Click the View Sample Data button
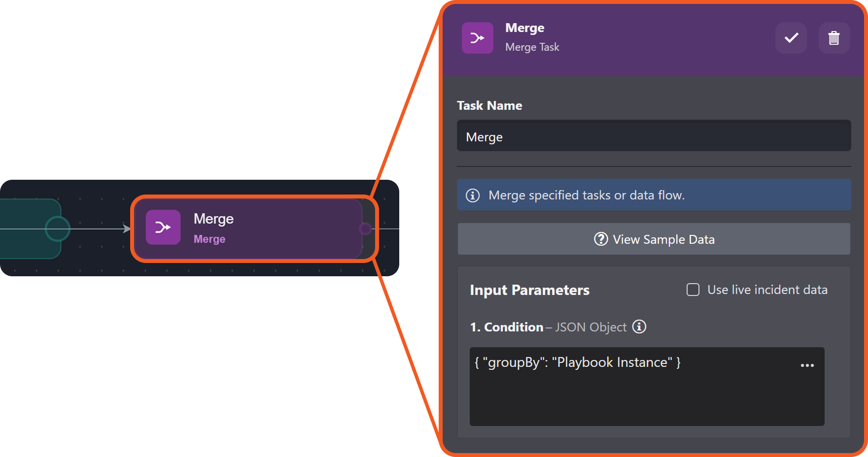 point(654,239)
